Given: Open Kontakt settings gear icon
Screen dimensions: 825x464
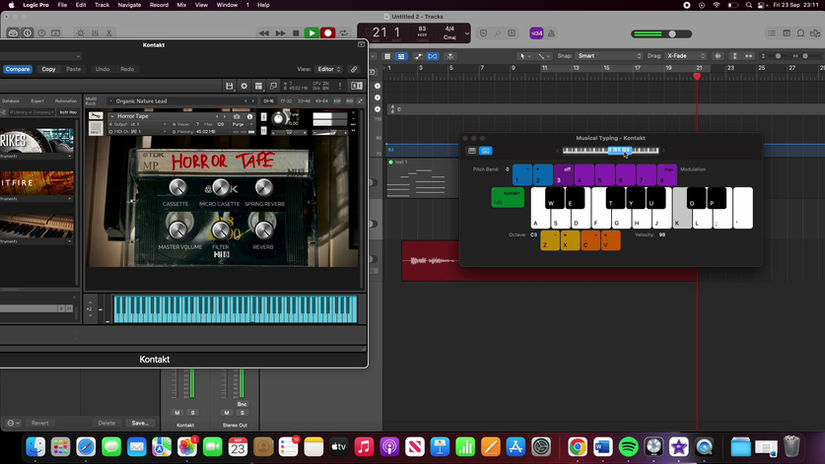Looking at the screenshot, I should pyautogui.click(x=244, y=86).
